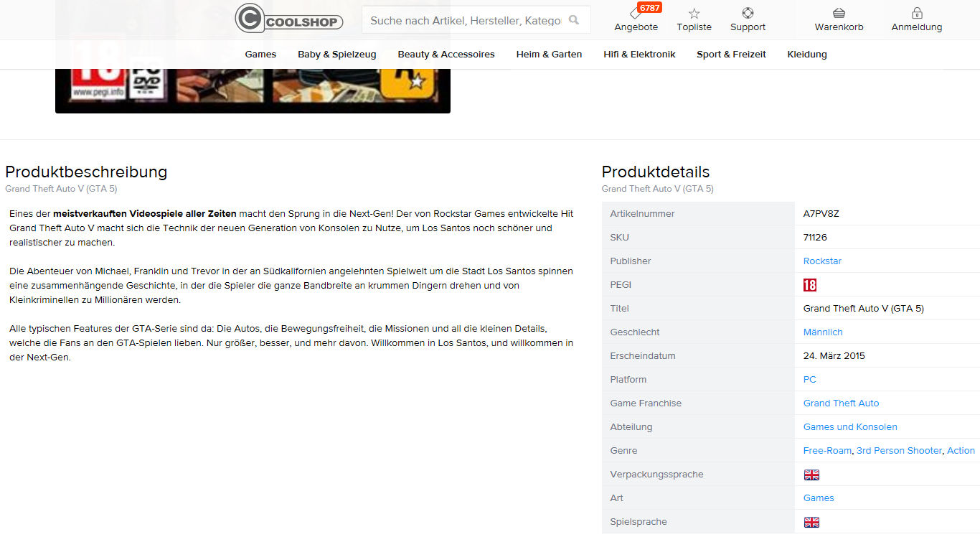Open the Kleidung menu
Screen dimensions: 980x537
(807, 55)
